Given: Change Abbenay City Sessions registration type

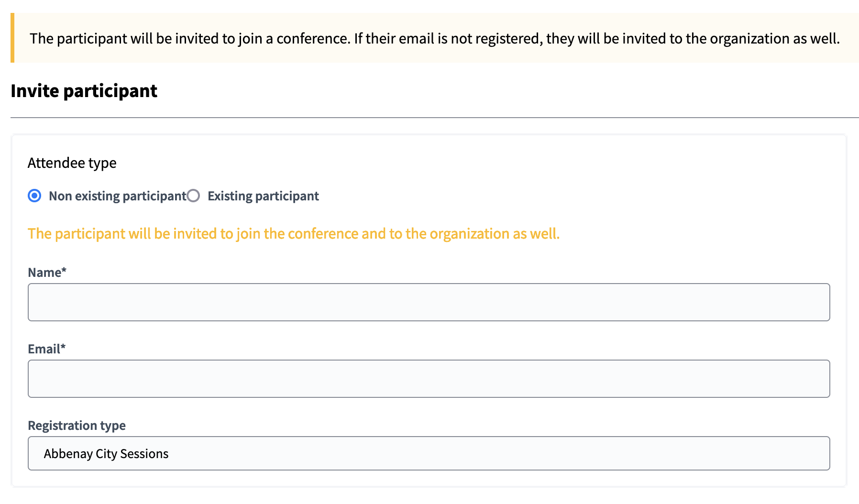Looking at the screenshot, I should click(x=429, y=453).
